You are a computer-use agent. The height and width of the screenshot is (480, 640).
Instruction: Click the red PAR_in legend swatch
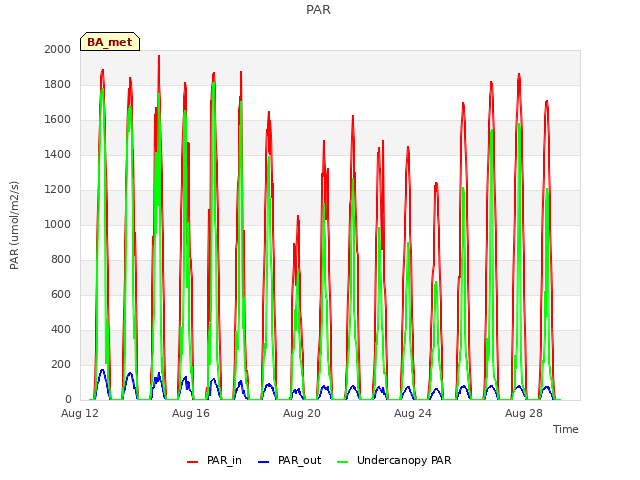192,462
